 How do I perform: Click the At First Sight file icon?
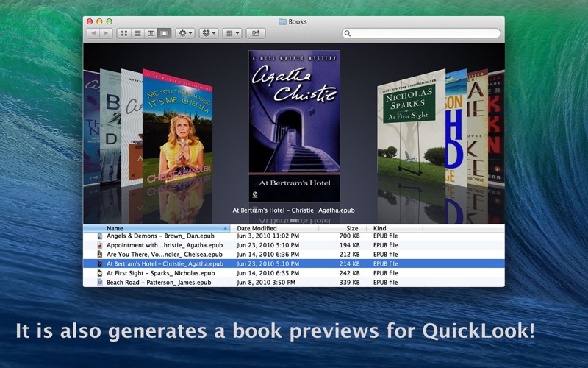pyautogui.click(x=100, y=273)
